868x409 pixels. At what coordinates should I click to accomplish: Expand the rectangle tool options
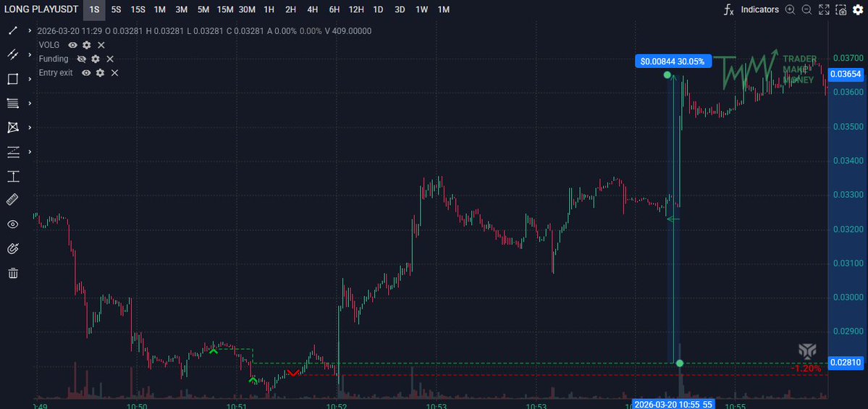(x=30, y=79)
